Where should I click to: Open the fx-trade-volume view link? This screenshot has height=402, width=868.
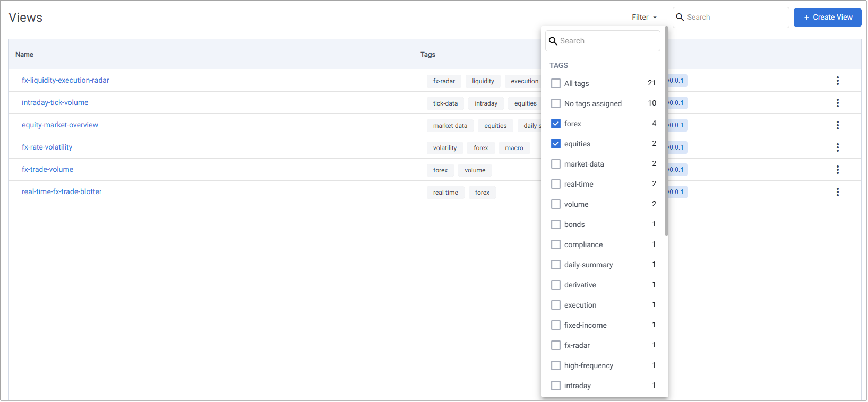(48, 170)
